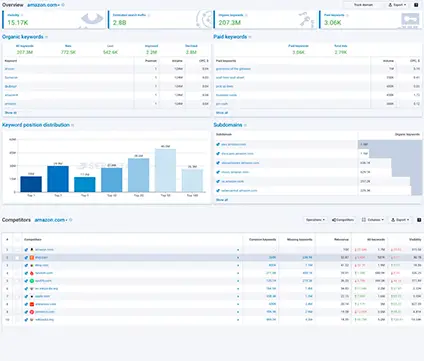
Task: Open the external link icon for apple.com
Action: [26, 296]
